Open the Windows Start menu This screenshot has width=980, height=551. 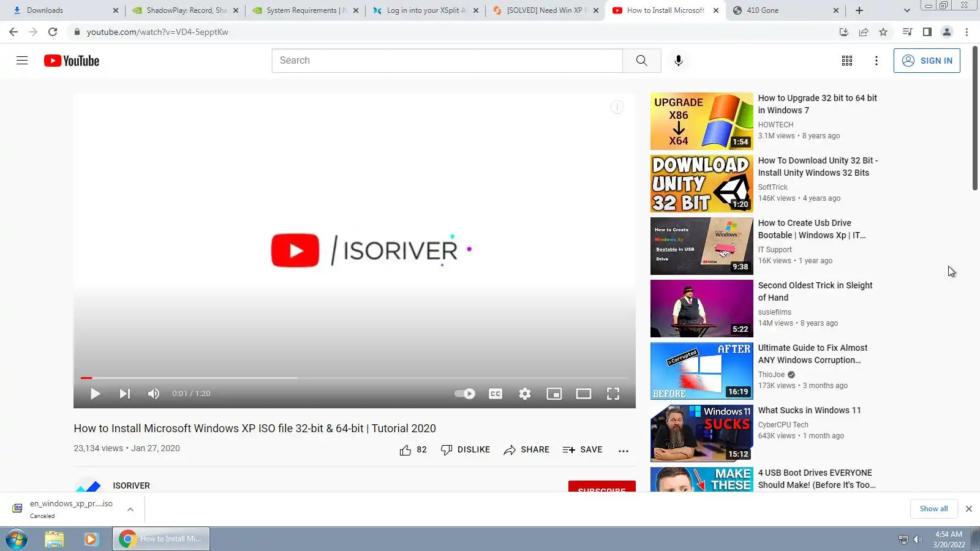click(17, 539)
